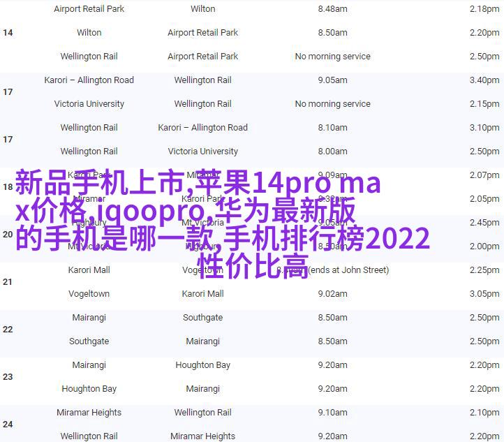
Task: Click 2.20pm in the Wilton to Airport Retail Park row
Action: [484, 32]
